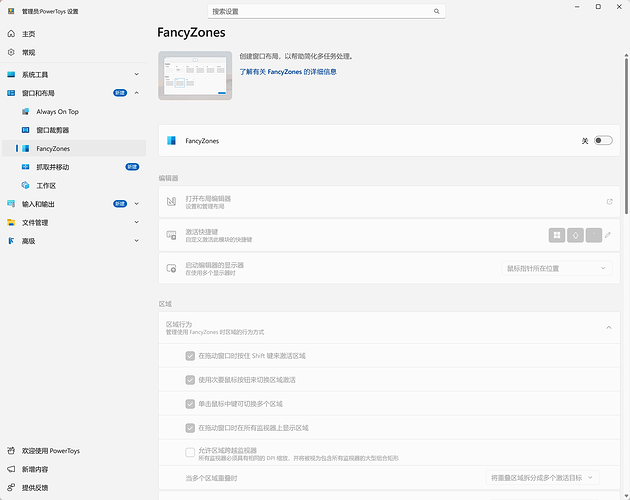Expand the 高级 chevron
The width and height of the screenshot is (630, 500).
(137, 241)
